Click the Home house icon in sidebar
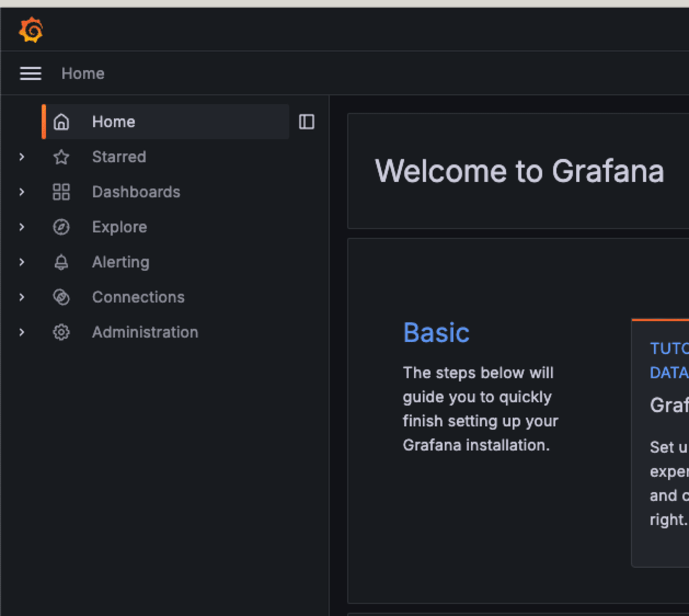Image resolution: width=689 pixels, height=616 pixels. [61, 122]
